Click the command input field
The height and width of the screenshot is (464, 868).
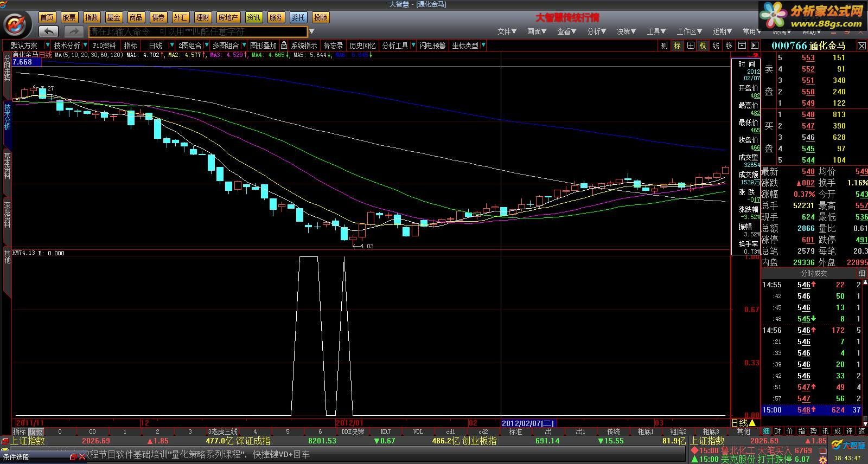(198, 32)
